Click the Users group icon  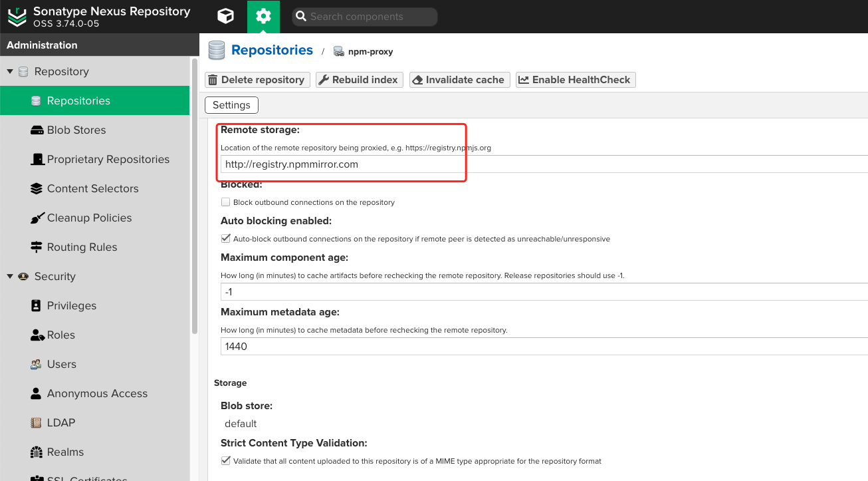37,365
